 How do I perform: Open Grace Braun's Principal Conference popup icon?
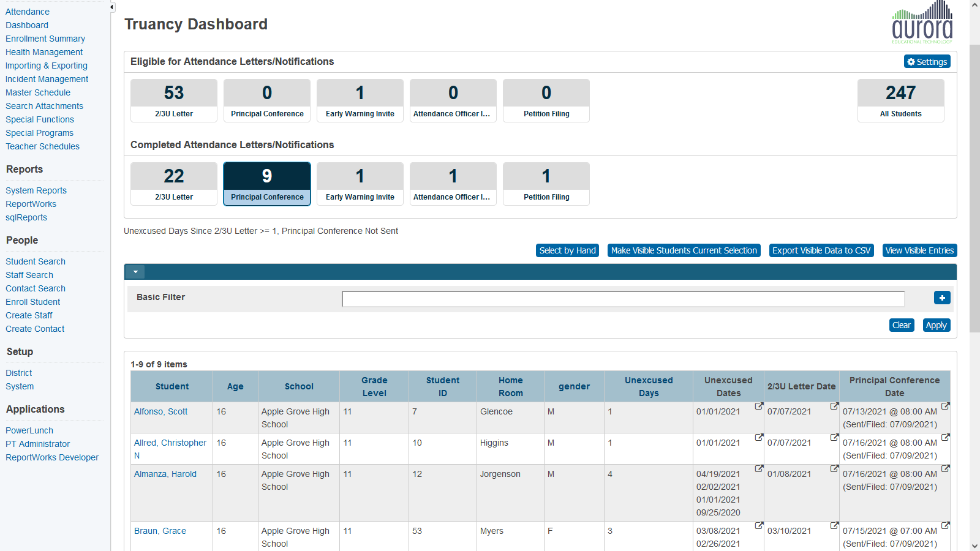click(945, 525)
